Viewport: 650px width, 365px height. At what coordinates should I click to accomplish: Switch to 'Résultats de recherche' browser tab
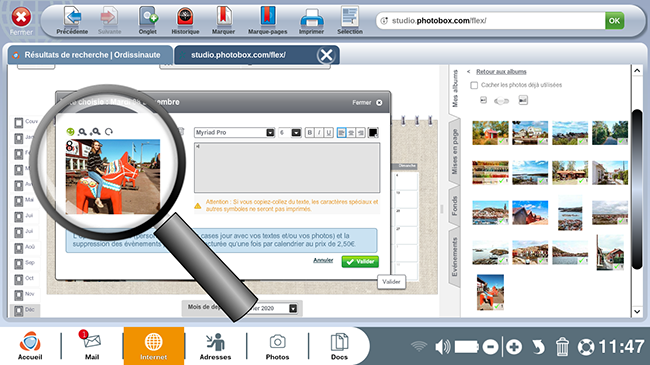coord(90,55)
